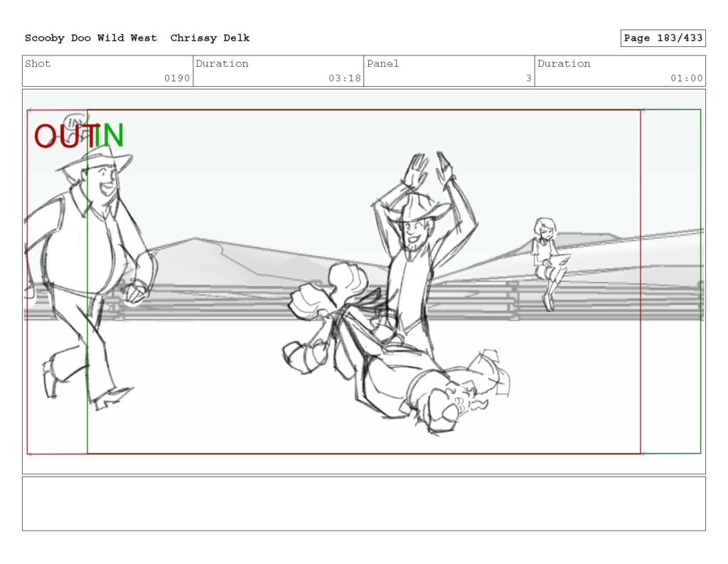Click the shot duration value '03:18'
Image resolution: width=728 pixels, height=564 pixels.
(345, 78)
